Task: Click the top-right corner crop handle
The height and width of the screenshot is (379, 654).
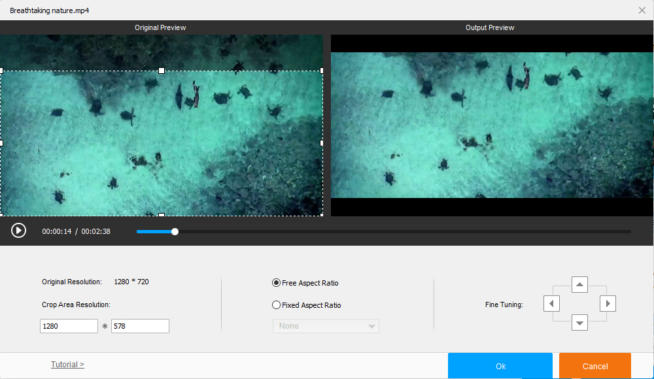Action: tap(322, 71)
